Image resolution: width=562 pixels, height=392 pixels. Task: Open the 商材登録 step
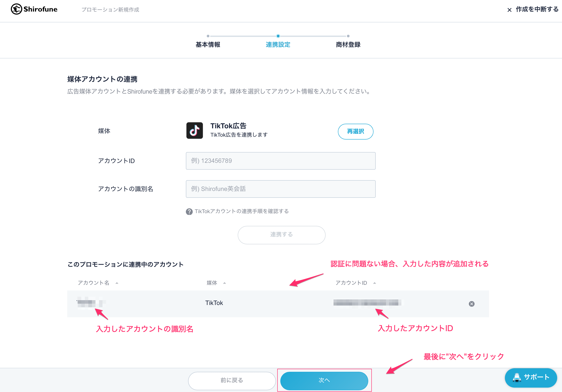coord(348,45)
